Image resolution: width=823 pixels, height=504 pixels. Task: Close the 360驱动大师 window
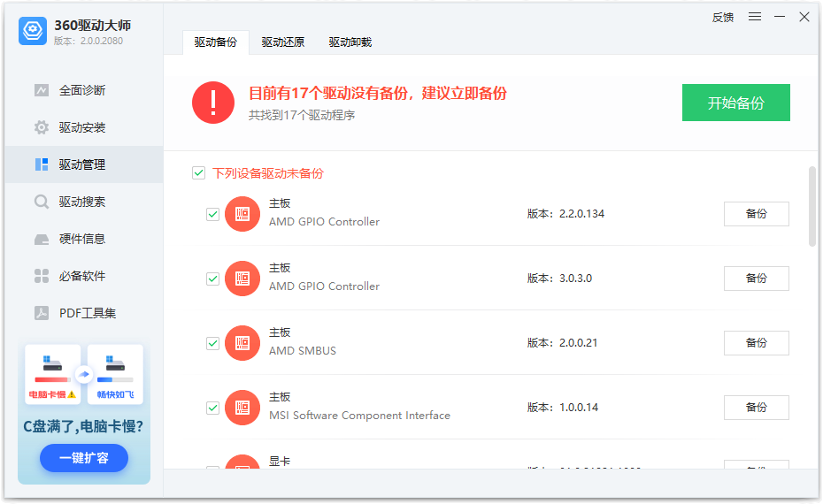click(x=804, y=17)
